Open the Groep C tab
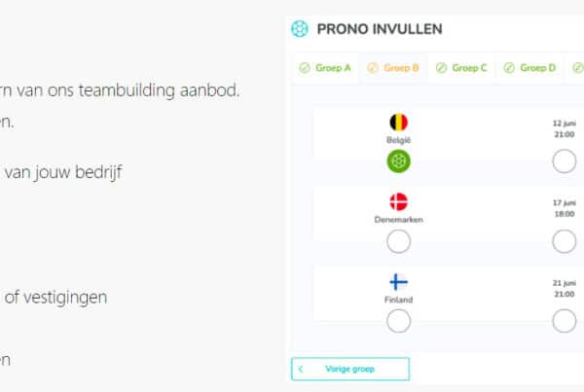This screenshot has width=584, height=392. point(462,68)
